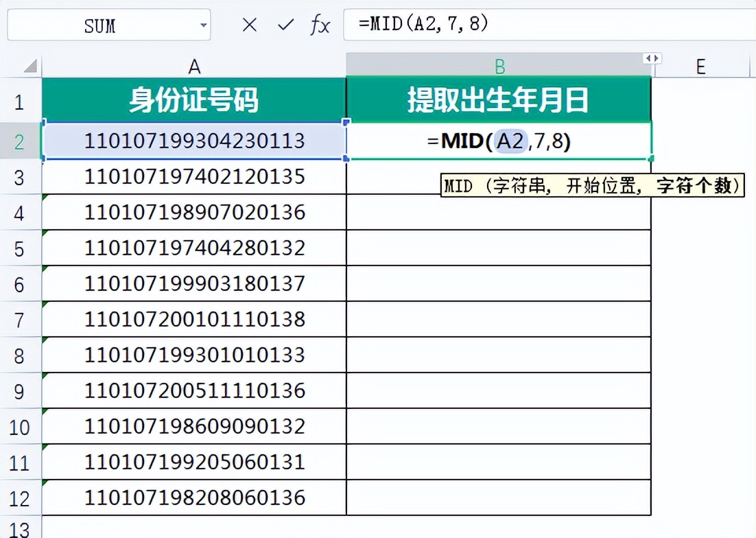Select column header B
The height and width of the screenshot is (538, 756).
point(499,67)
